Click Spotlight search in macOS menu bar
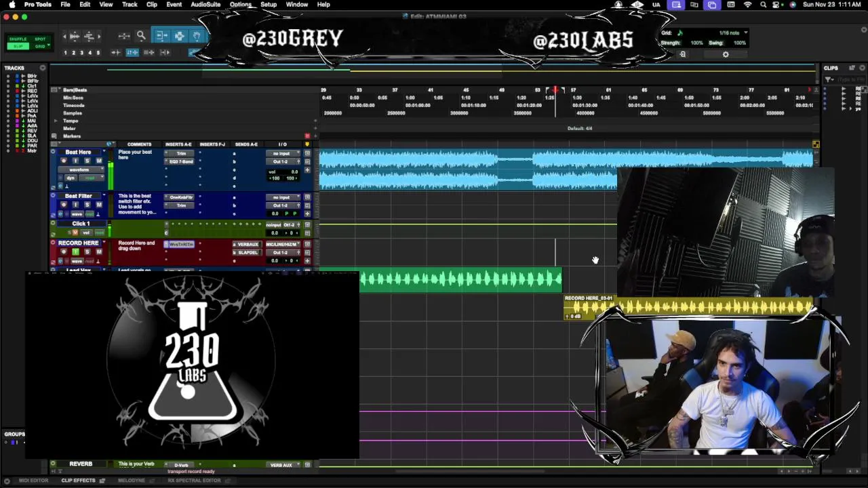Image resolution: width=868 pixels, height=488 pixels. click(764, 5)
